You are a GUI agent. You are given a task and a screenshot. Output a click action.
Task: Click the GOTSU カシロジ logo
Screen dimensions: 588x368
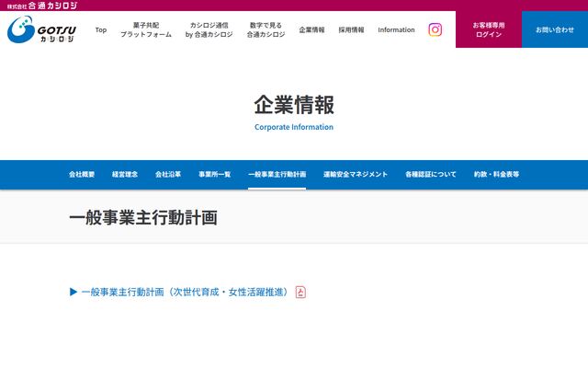41,29
